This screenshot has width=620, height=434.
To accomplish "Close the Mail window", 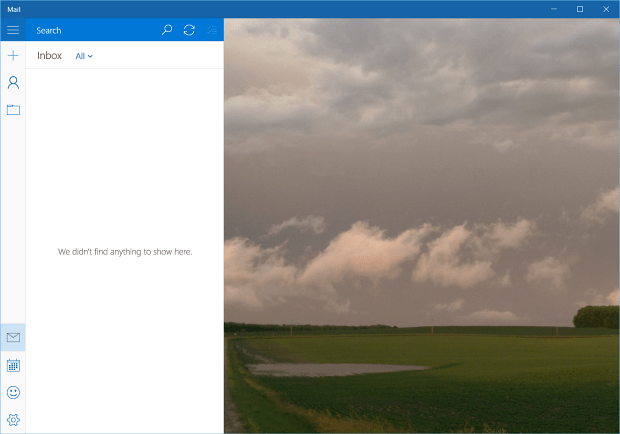I will (606, 9).
